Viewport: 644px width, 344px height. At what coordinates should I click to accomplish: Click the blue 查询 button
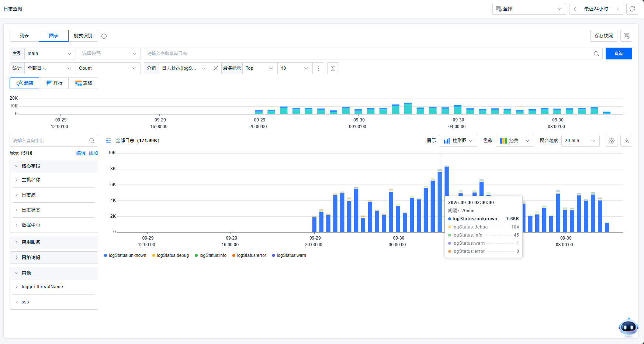(x=619, y=54)
